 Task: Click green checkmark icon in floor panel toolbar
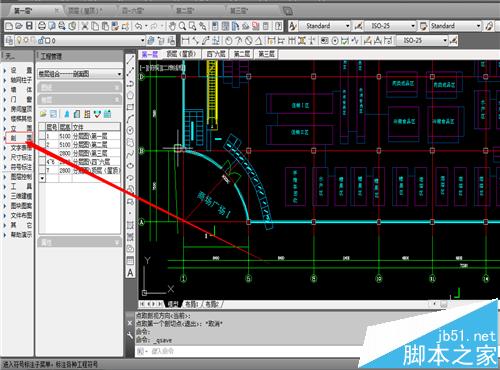(97, 114)
